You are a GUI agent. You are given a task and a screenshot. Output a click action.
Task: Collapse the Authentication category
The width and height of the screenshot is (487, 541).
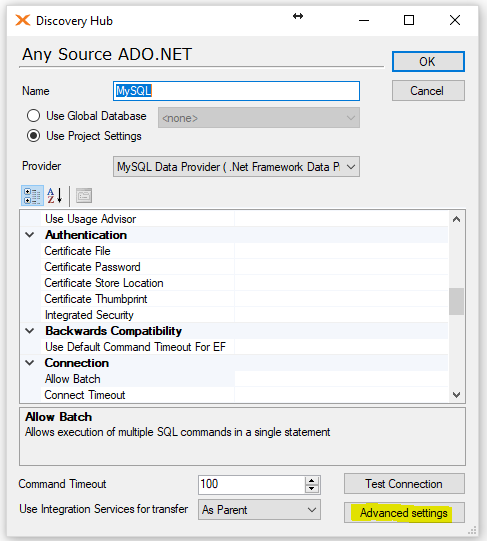coord(30,235)
